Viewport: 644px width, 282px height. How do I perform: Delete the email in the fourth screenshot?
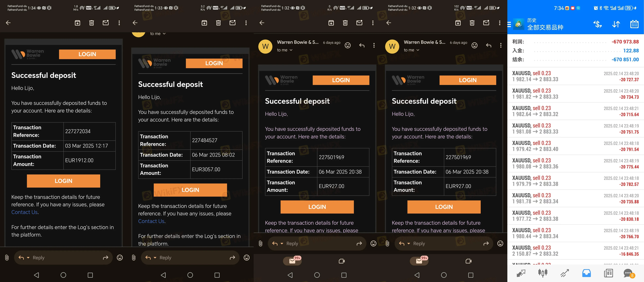(x=472, y=23)
